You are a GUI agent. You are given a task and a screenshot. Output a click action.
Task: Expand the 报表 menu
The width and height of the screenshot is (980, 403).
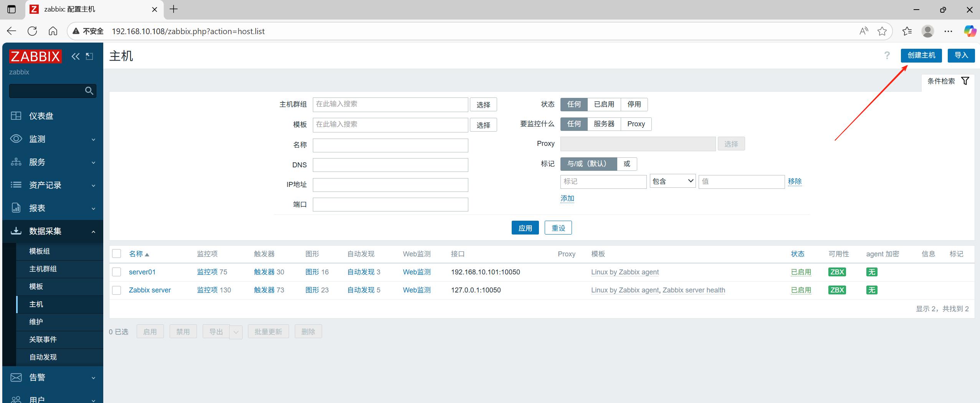[x=53, y=208]
